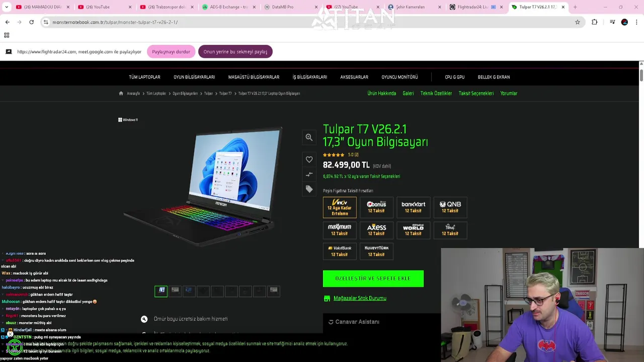Open the browser extensions puzzle icon

pos(595,22)
